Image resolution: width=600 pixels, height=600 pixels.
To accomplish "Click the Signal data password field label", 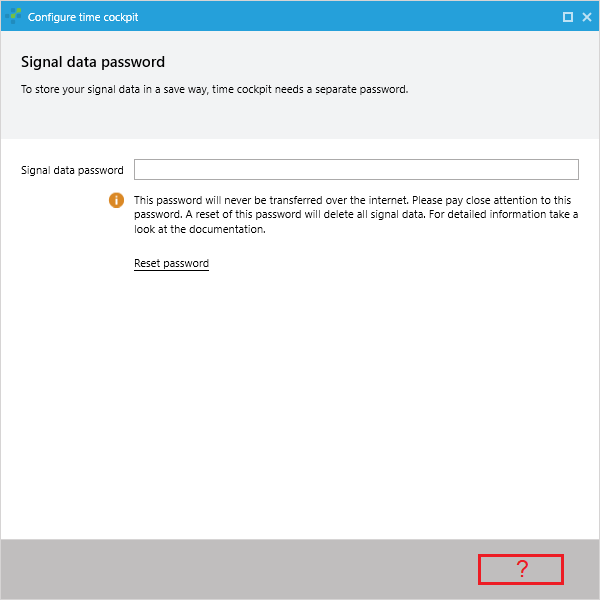I will [72, 170].
